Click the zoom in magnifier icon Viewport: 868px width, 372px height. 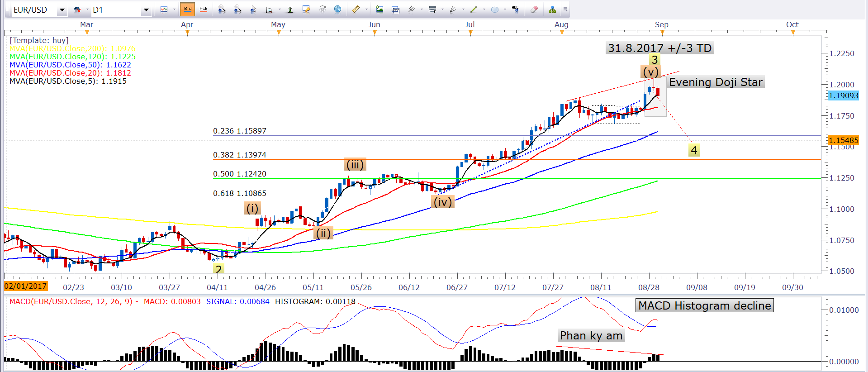tap(222, 10)
